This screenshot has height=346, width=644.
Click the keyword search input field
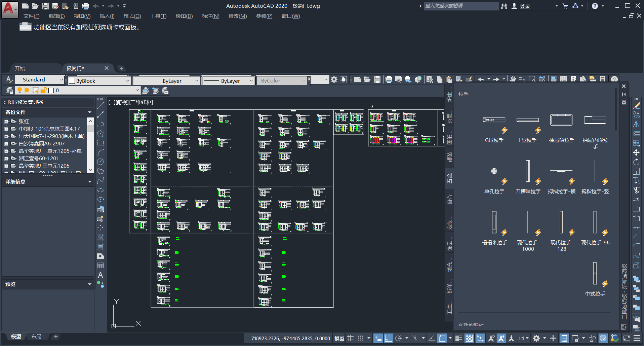(x=461, y=6)
